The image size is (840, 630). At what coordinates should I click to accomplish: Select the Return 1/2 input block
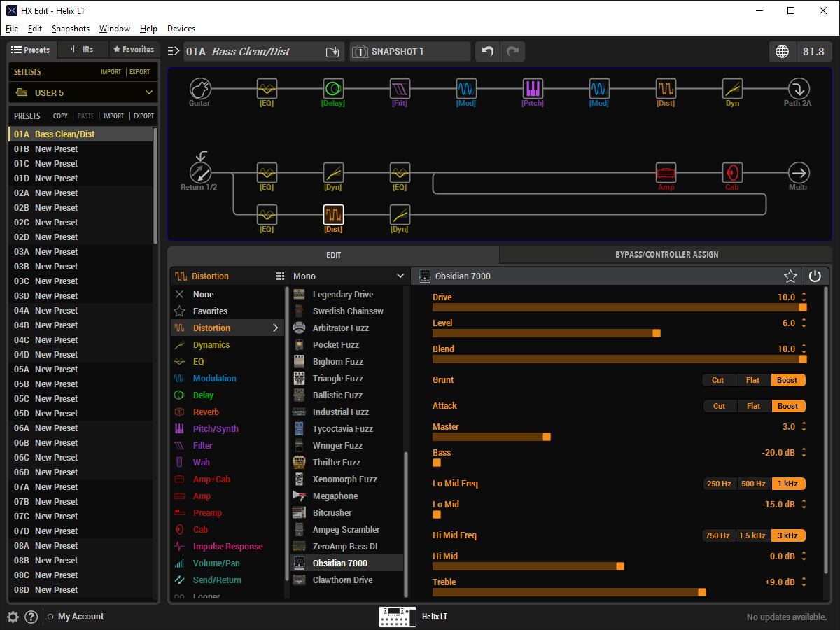[200, 173]
